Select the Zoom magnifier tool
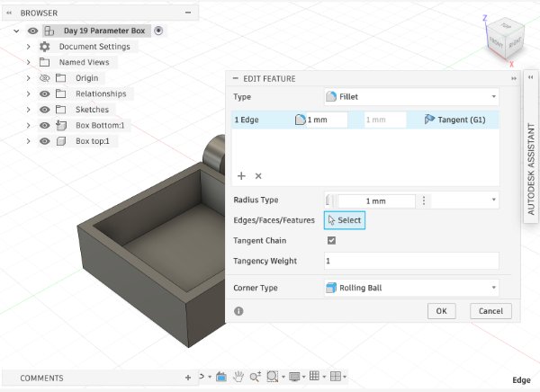Image resolution: width=540 pixels, height=392 pixels. click(x=256, y=377)
